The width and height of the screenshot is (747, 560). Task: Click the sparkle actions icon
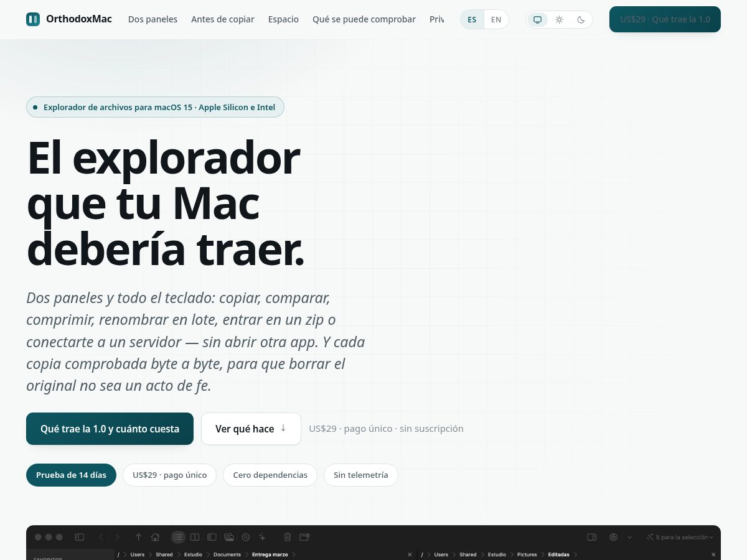point(262,537)
